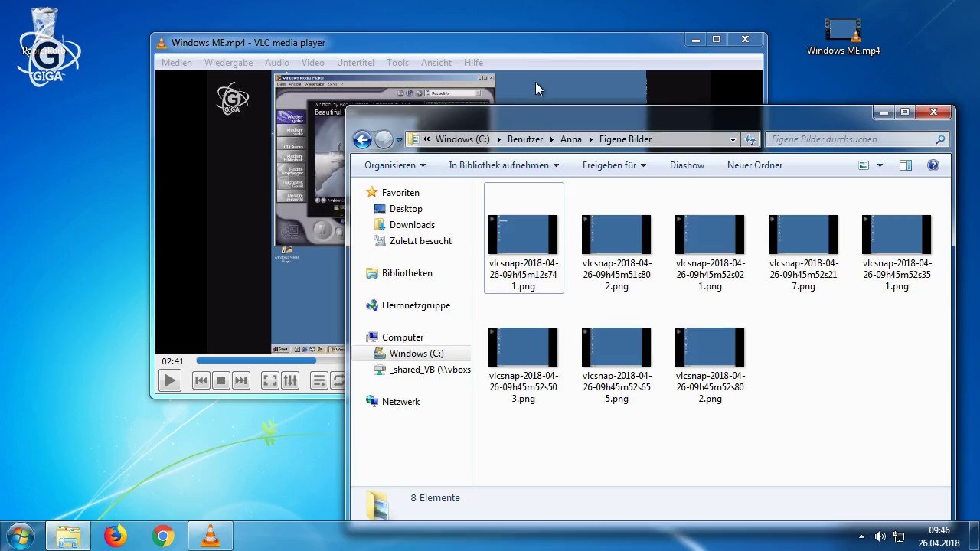Open the Windows Start button
The width and height of the screenshot is (980, 551).
[x=20, y=536]
